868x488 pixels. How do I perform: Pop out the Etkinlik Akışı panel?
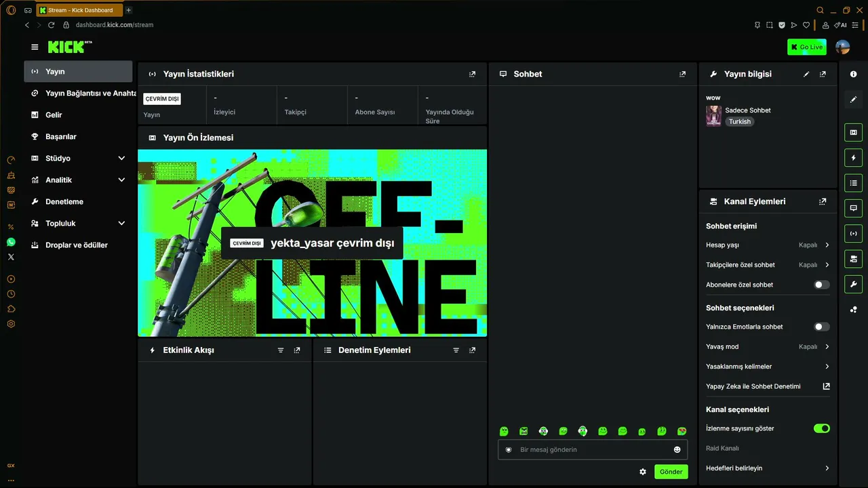coord(297,350)
